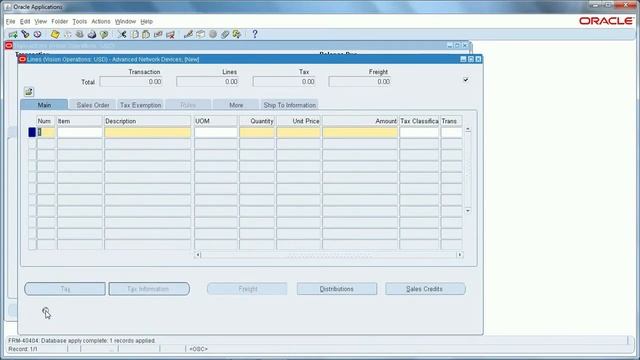Click the horizontal scrollbar left arrow
This screenshot has width=640, height=360.
(x=198, y=255)
